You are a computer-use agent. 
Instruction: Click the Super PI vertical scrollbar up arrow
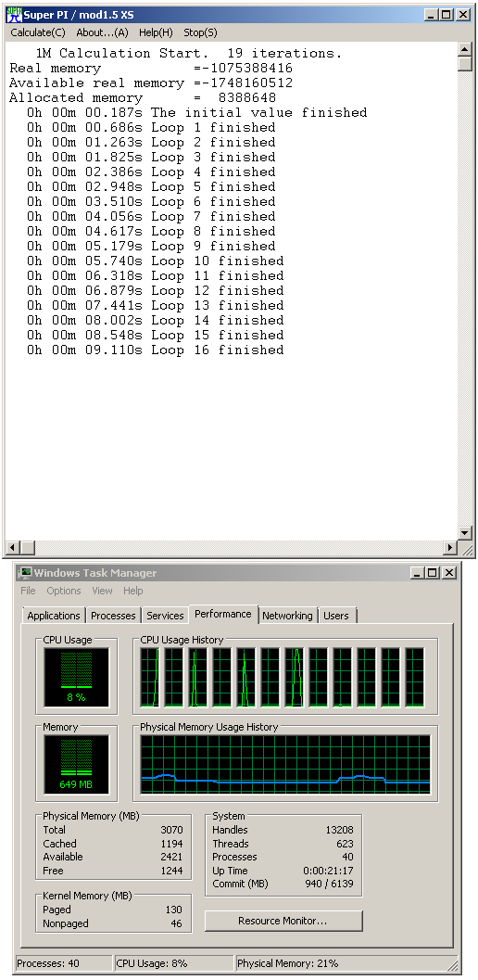tap(464, 49)
